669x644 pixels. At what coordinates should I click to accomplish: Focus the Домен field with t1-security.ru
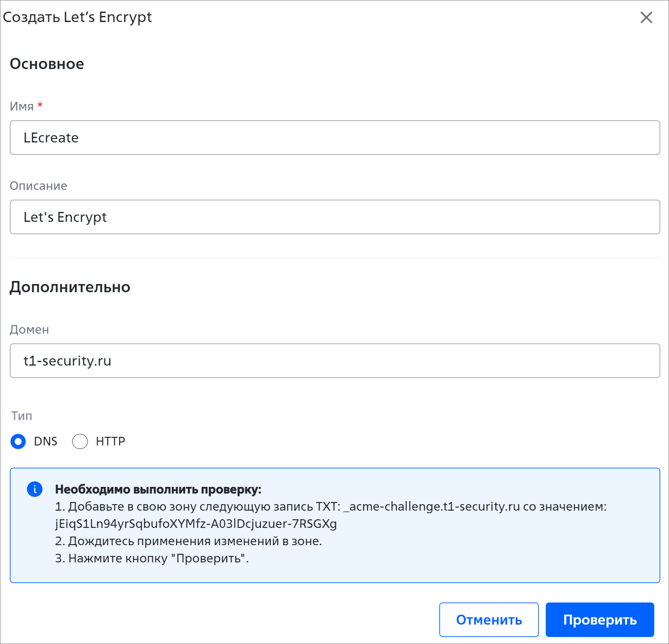[x=335, y=361]
